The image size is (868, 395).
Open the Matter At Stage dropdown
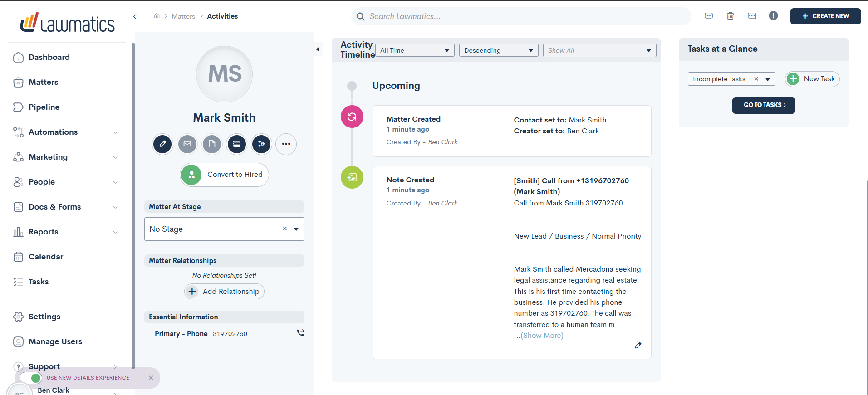[x=224, y=229]
